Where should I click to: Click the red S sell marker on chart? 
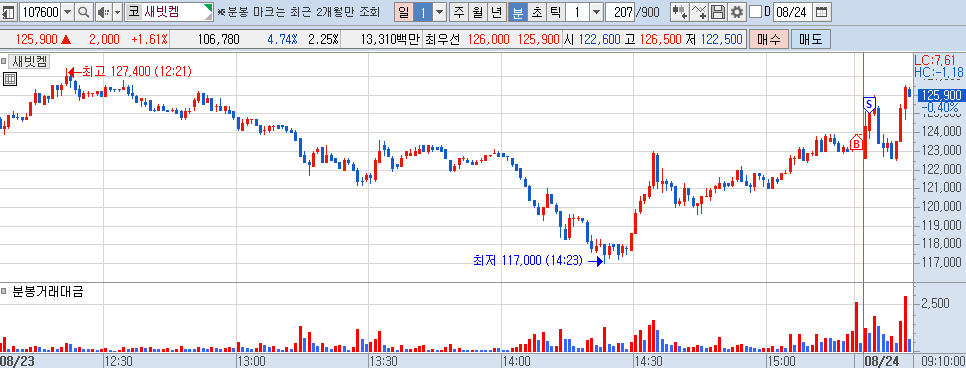click(x=869, y=104)
